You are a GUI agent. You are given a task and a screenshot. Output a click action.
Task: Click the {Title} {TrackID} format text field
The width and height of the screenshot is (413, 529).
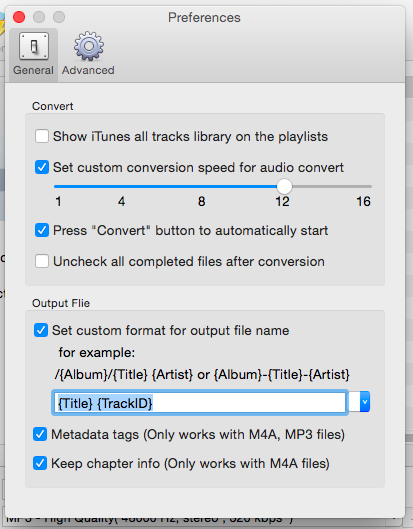click(x=200, y=403)
